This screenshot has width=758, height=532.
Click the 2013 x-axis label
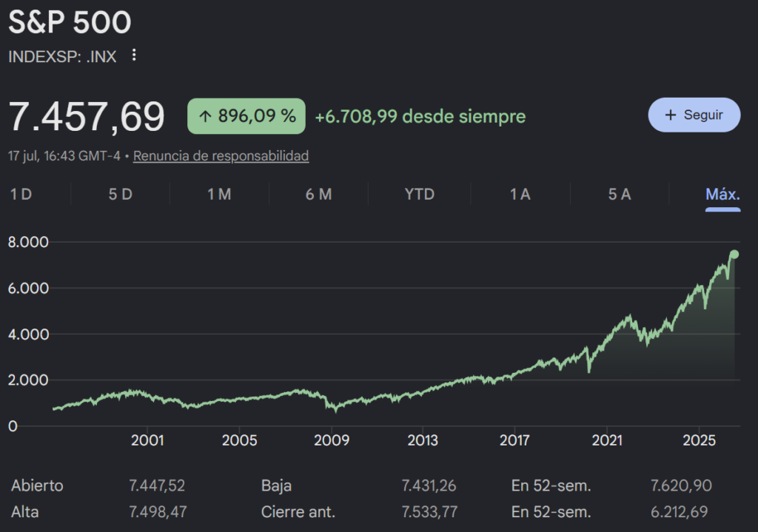pos(423,440)
